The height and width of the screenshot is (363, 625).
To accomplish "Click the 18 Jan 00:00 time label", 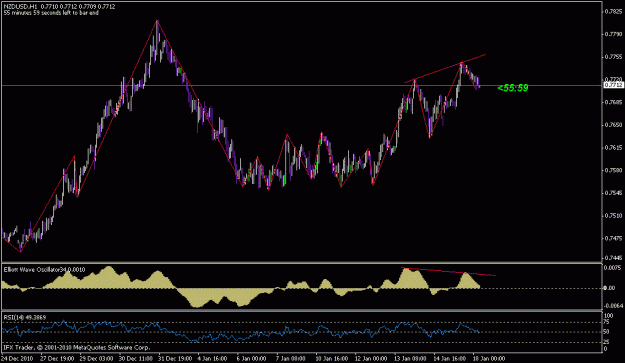I will tap(489, 358).
